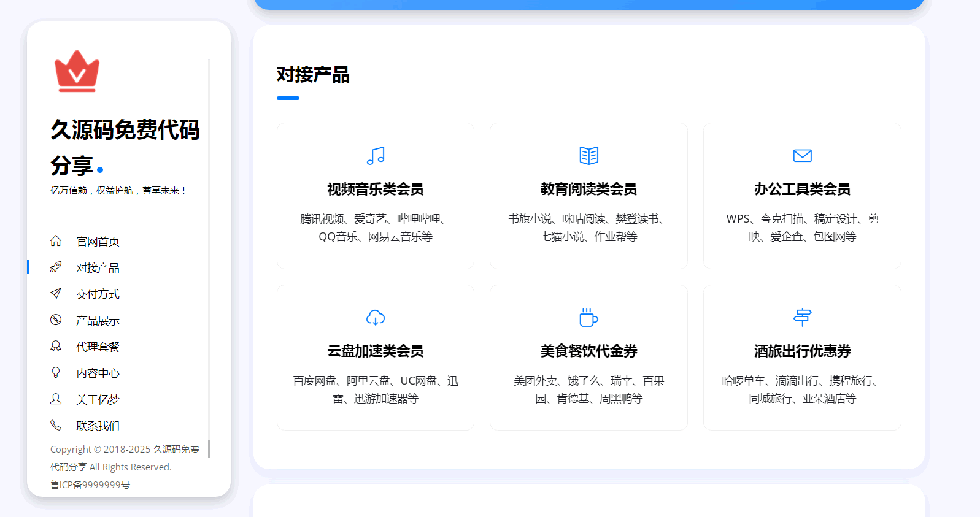Click the music note icon
The width and height of the screenshot is (980, 517).
(x=376, y=156)
